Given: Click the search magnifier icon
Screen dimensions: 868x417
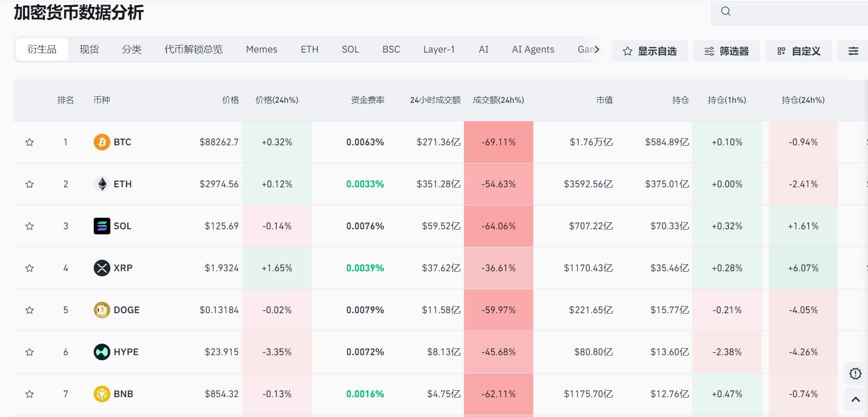Looking at the screenshot, I should (726, 12).
